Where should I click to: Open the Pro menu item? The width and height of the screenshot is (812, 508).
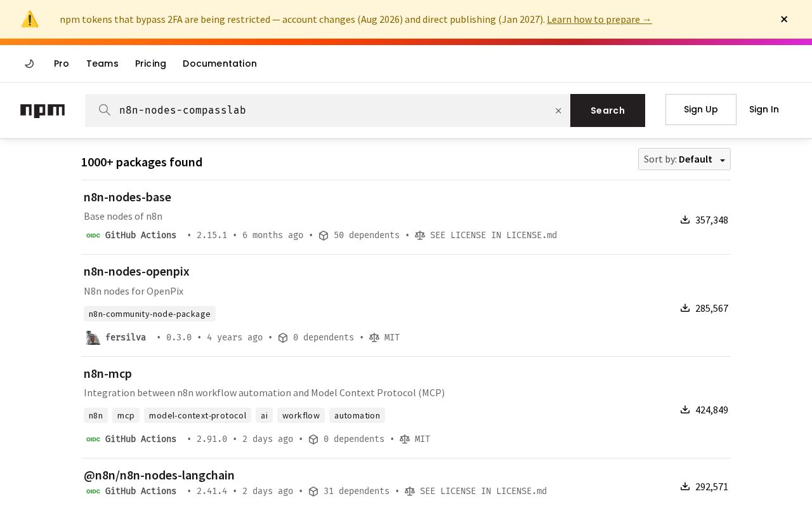(62, 63)
